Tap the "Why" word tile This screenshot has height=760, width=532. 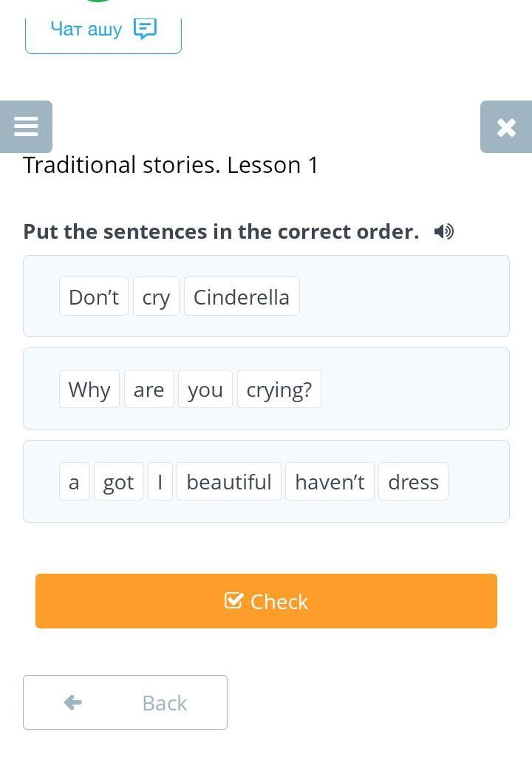tap(89, 389)
